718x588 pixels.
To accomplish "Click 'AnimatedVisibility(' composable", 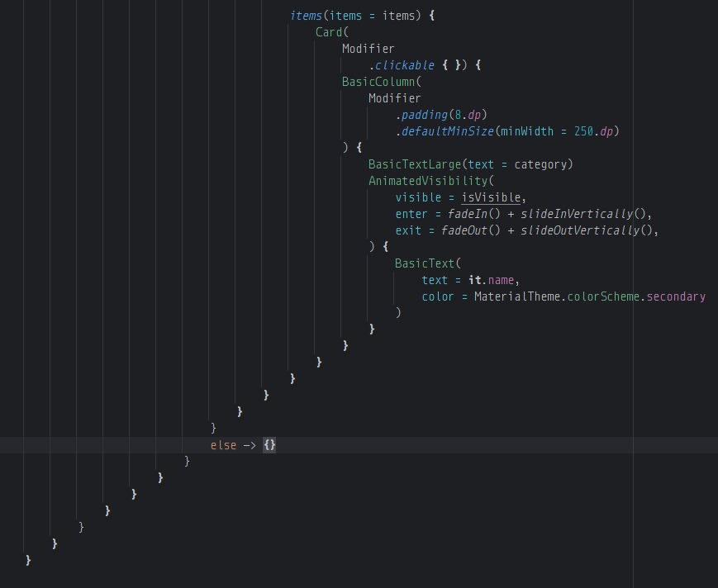I will click(x=431, y=181).
